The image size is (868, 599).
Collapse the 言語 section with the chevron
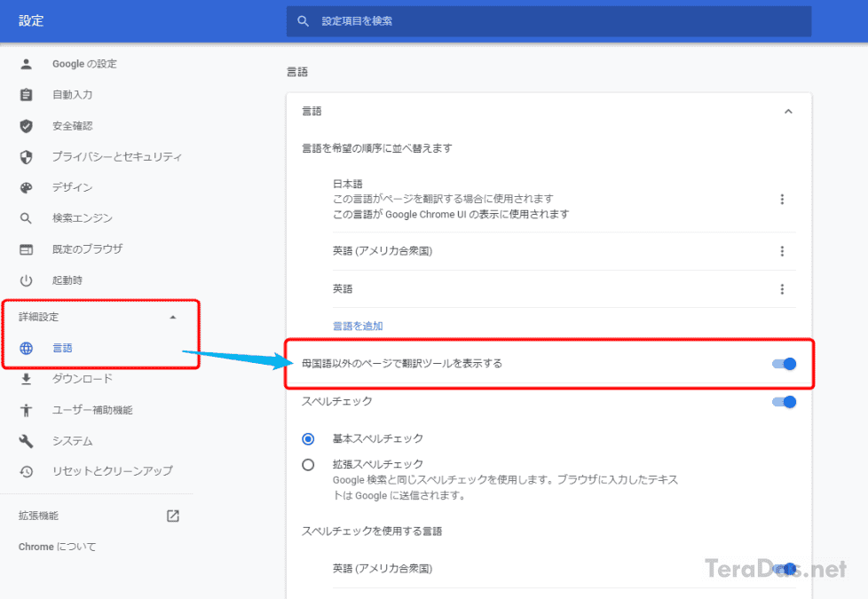[788, 111]
